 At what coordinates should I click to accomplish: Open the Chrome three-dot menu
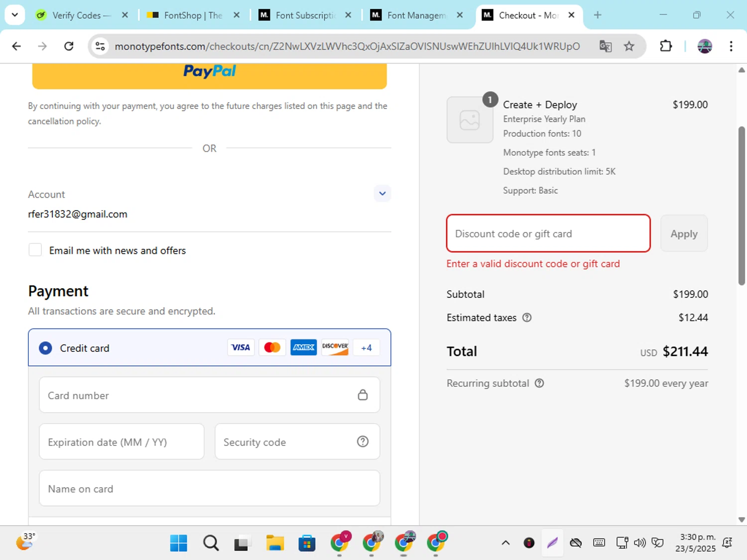[731, 46]
